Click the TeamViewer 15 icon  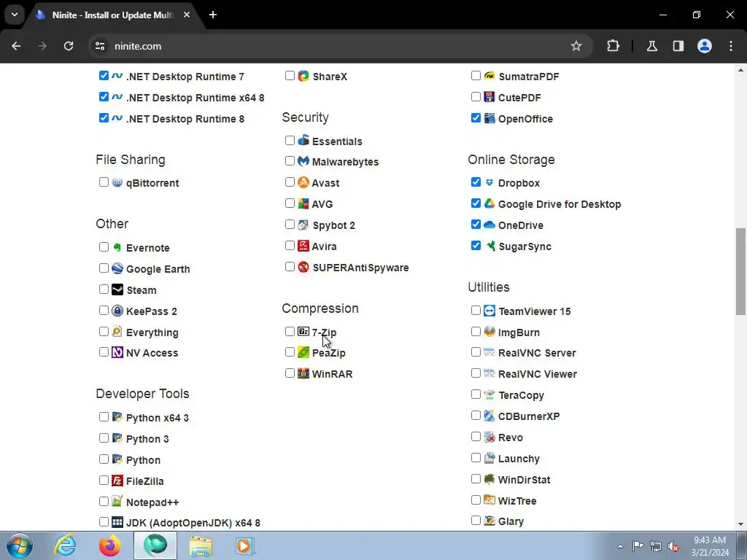(x=489, y=311)
